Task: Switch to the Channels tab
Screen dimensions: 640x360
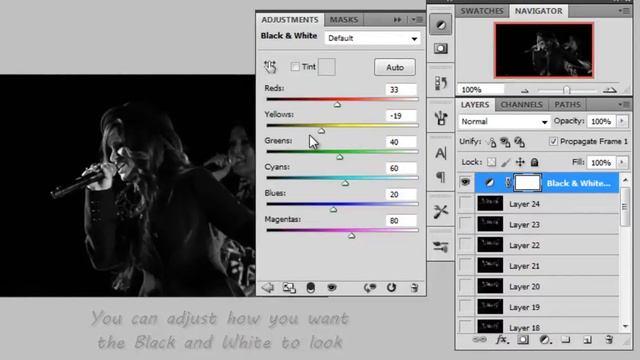Action: 522,104
